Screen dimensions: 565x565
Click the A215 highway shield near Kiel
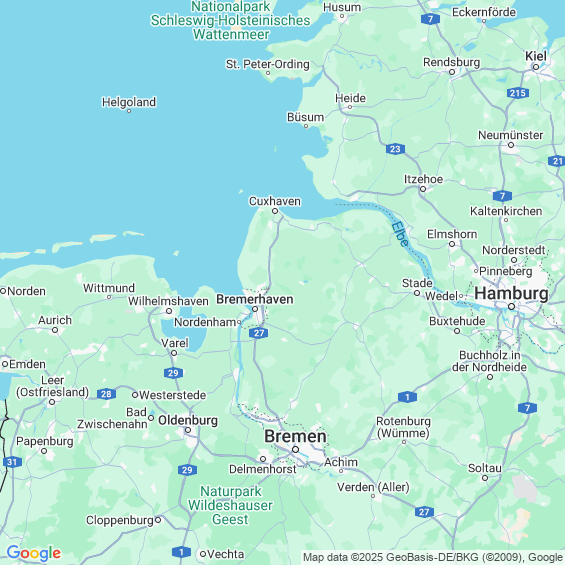click(518, 93)
